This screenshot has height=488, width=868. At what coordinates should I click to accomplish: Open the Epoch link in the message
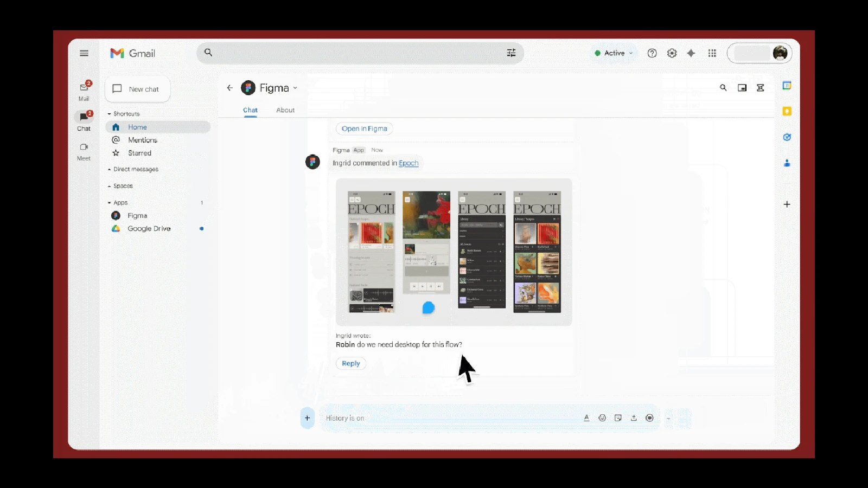point(409,163)
